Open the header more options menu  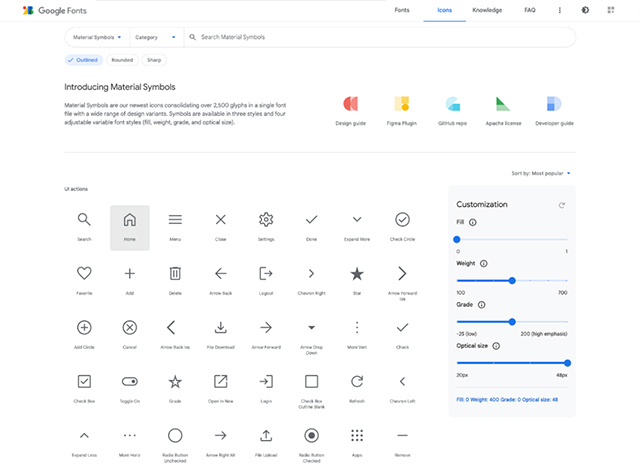pos(560,10)
